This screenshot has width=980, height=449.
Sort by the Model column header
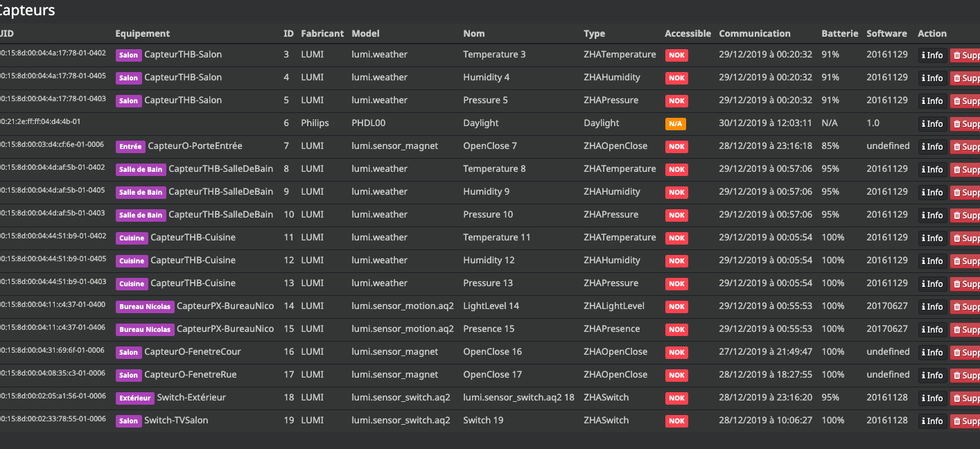tap(365, 33)
